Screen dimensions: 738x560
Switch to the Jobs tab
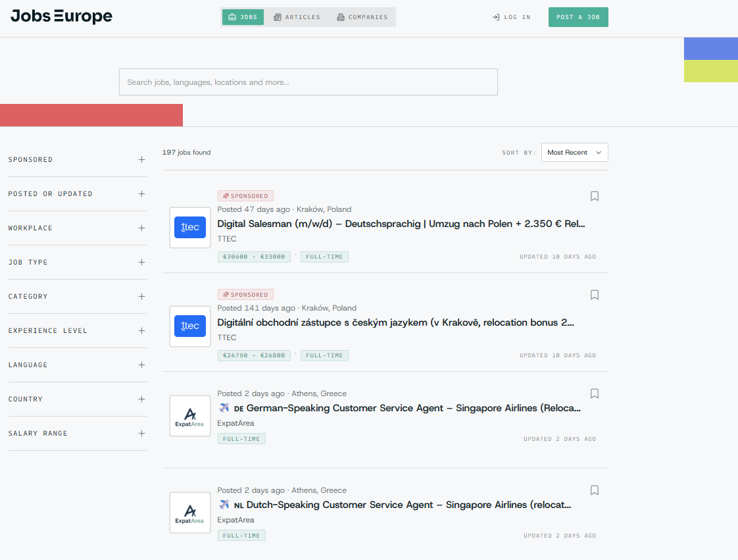(x=243, y=17)
